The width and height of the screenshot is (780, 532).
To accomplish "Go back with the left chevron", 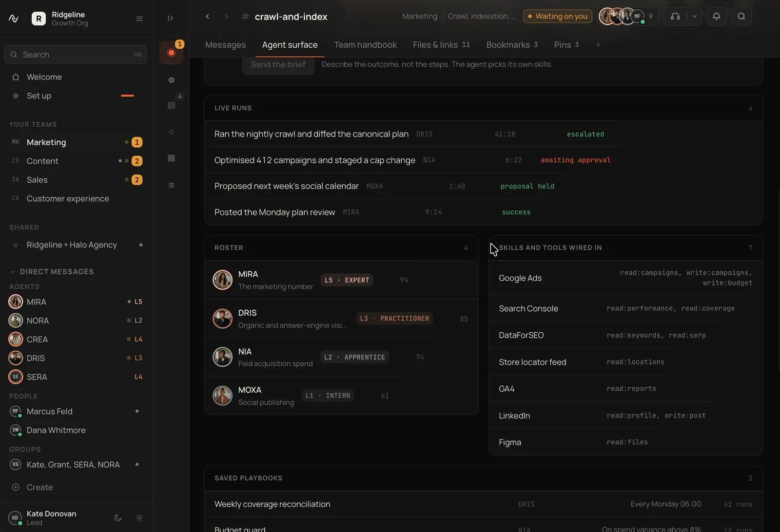I will pyautogui.click(x=208, y=17).
